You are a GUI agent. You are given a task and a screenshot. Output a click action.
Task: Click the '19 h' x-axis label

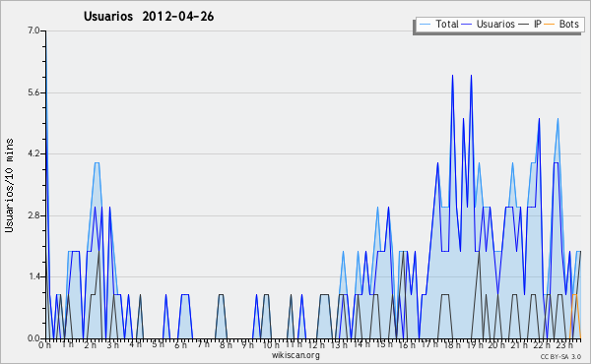(x=475, y=345)
